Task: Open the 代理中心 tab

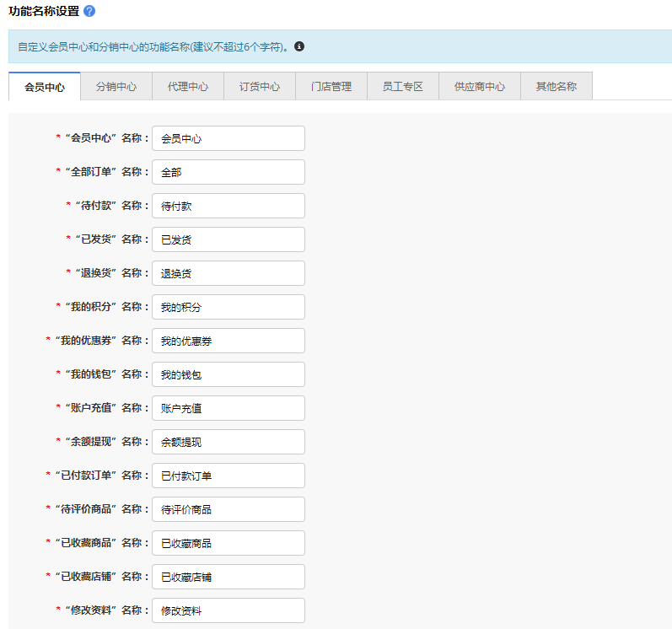Action: click(x=188, y=86)
